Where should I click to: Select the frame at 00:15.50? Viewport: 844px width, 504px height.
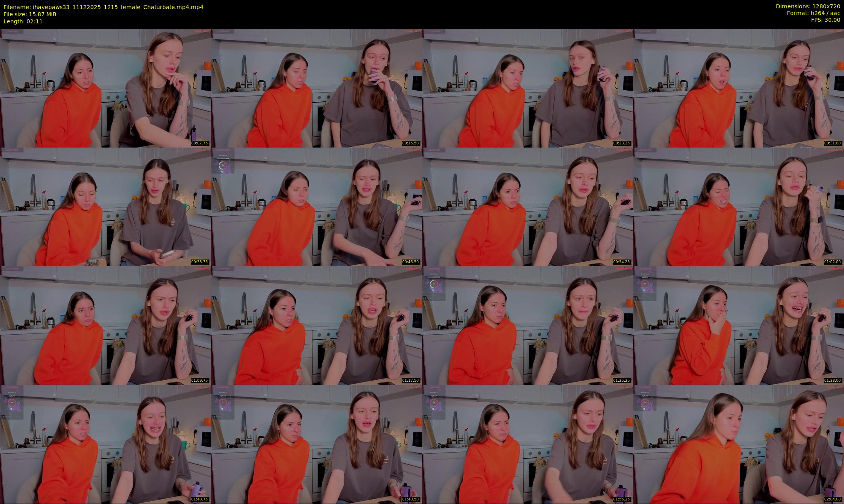click(316, 88)
